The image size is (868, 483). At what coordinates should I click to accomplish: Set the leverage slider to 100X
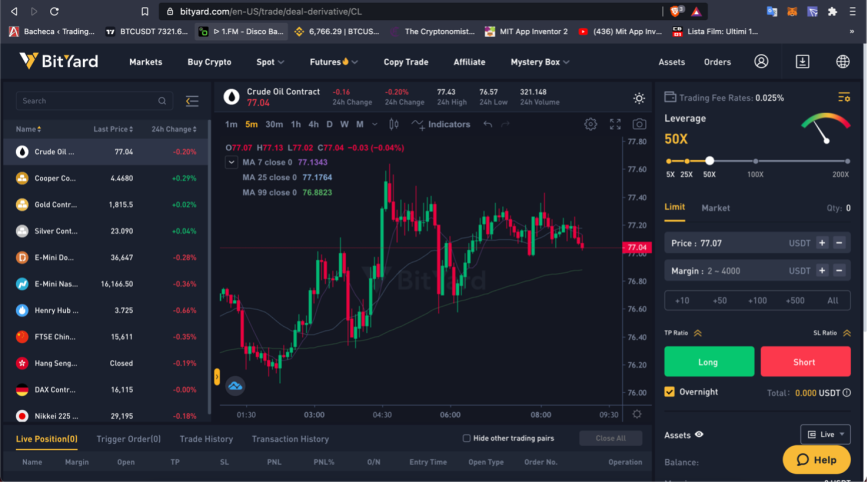[756, 161]
